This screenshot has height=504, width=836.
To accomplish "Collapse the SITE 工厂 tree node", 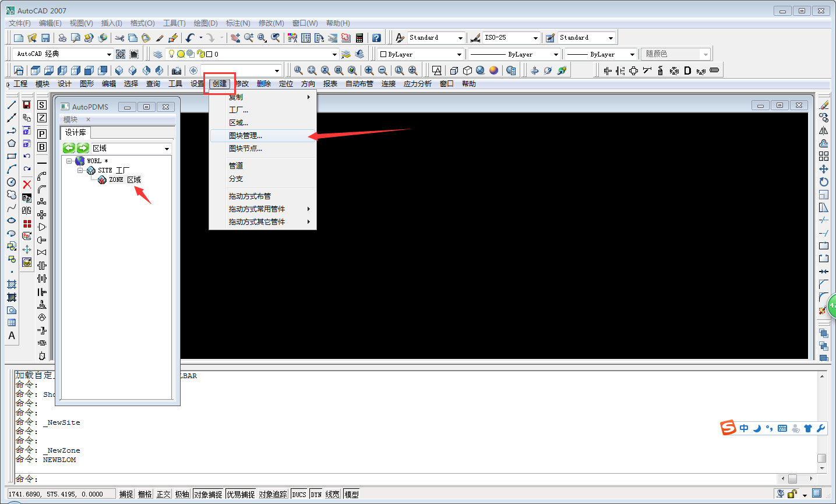I will 80,170.
